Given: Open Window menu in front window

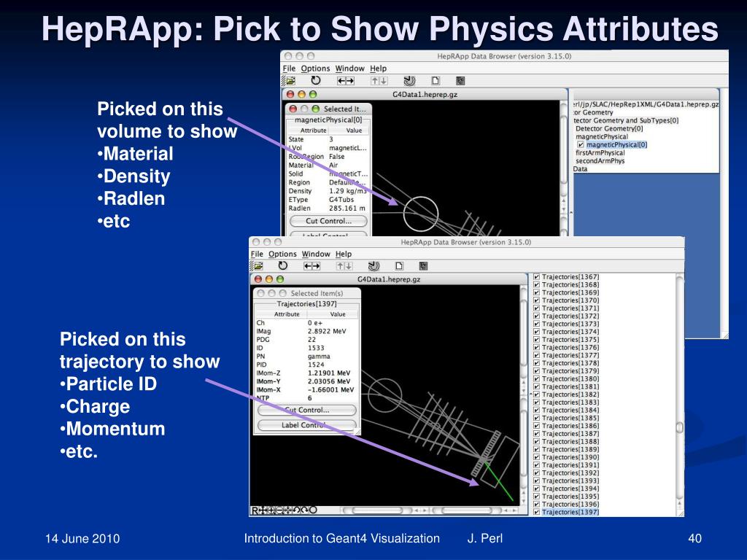Looking at the screenshot, I should tap(316, 254).
